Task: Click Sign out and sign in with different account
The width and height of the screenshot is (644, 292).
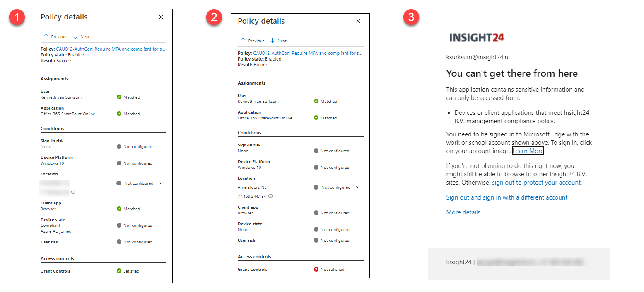Action: pyautogui.click(x=507, y=197)
